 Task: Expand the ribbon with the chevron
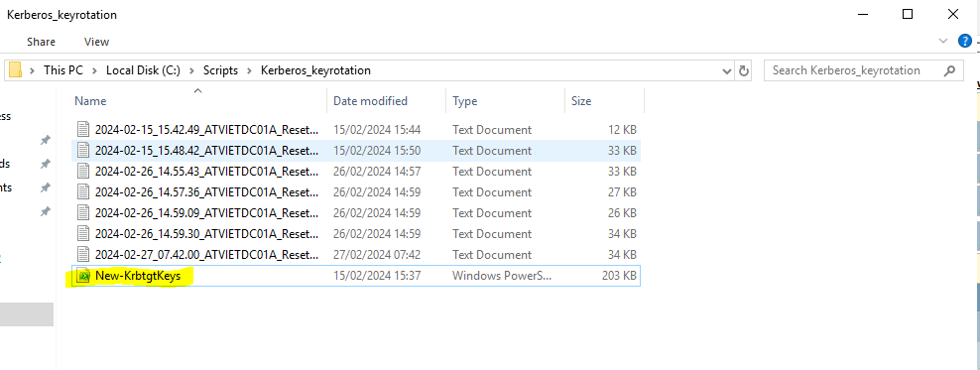coord(943,42)
